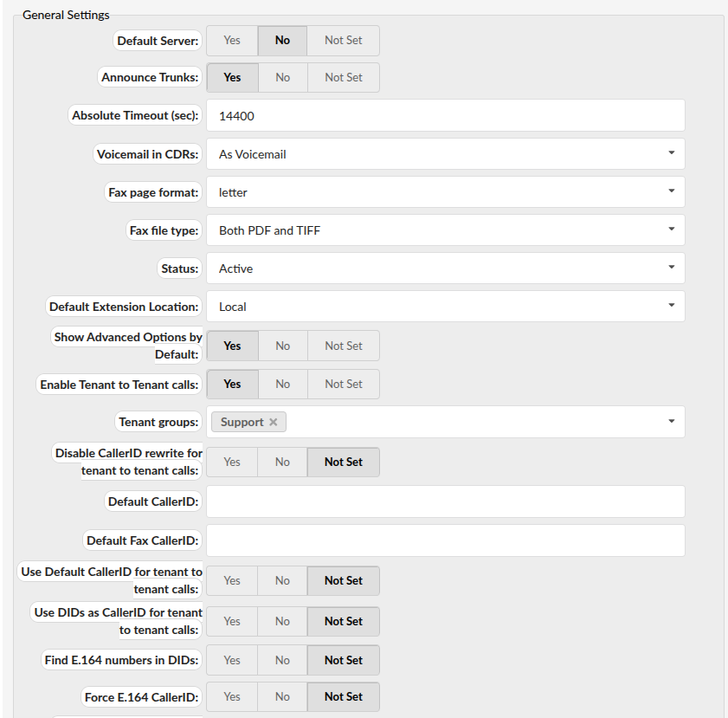Click the Absolute Timeout field
The width and height of the screenshot is (728, 718).
[445, 116]
